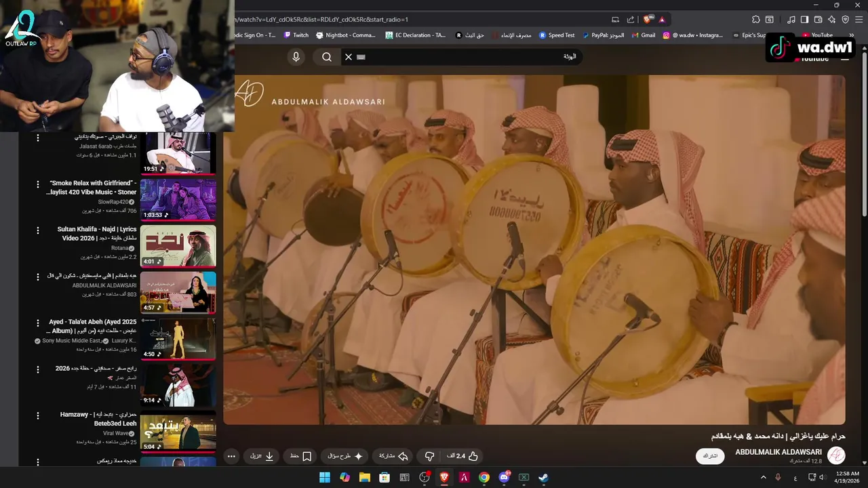868x488 pixels.
Task: Click the Brave Rewards triangle icon
Action: pyautogui.click(x=662, y=20)
